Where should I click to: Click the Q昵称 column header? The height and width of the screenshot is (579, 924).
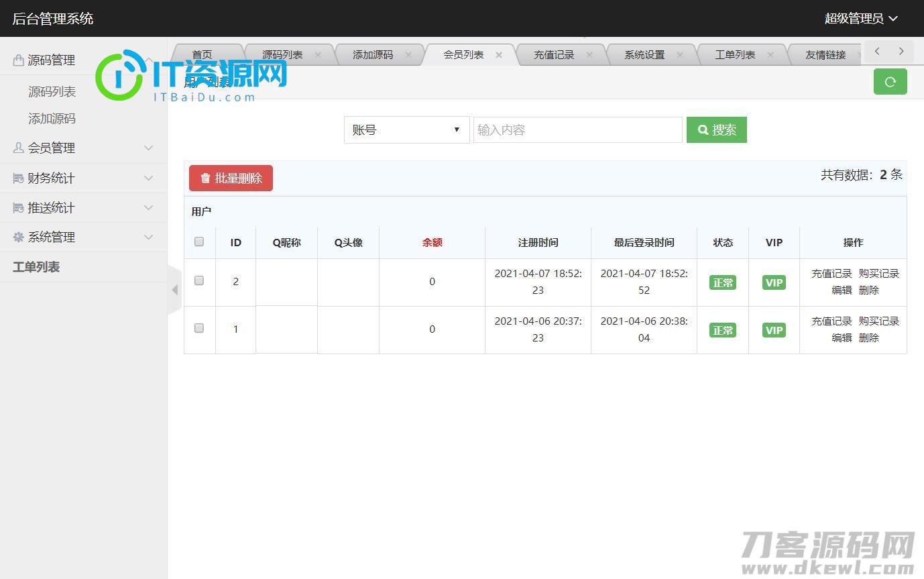(x=286, y=242)
